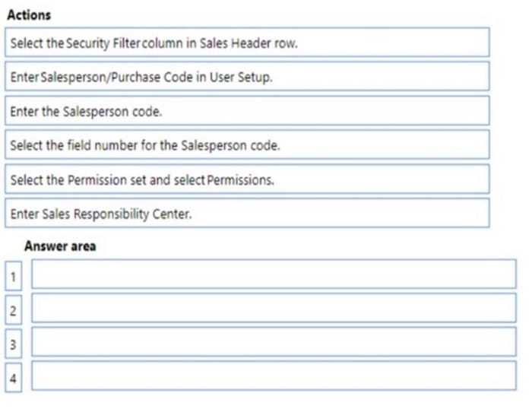Click the number 2 box beside answers
The image size is (532, 409).
(x=13, y=309)
